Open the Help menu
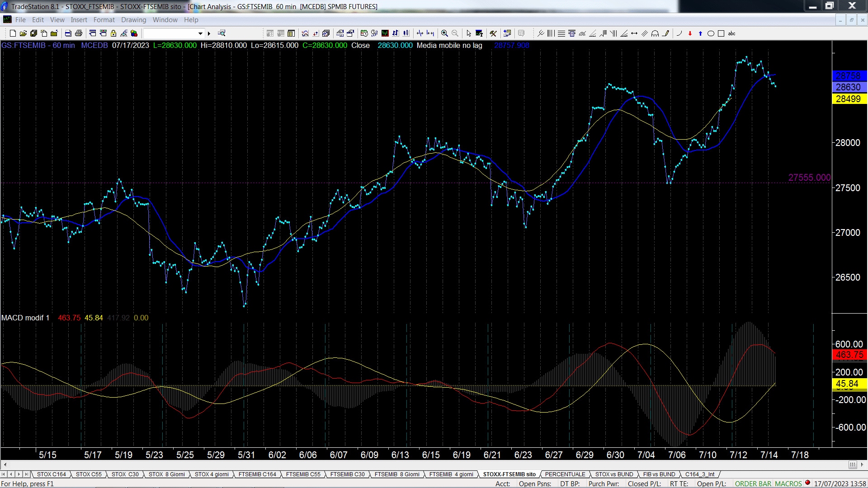The width and height of the screenshot is (868, 488). (x=191, y=20)
